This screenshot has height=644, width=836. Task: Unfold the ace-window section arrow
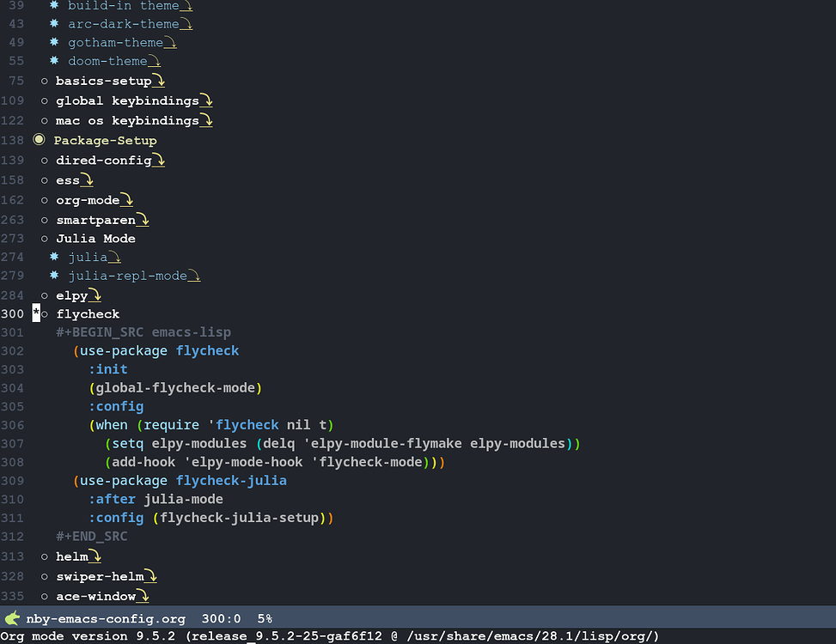tap(146, 596)
